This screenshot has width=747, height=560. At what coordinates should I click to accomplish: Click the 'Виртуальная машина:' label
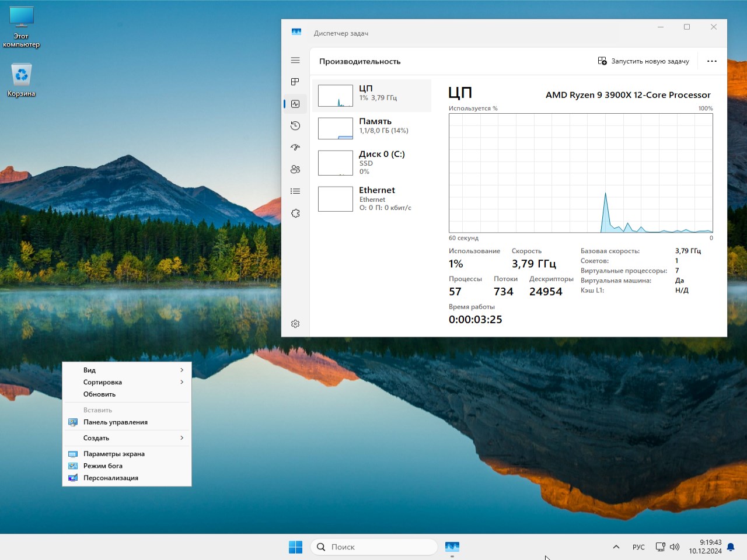tap(616, 281)
